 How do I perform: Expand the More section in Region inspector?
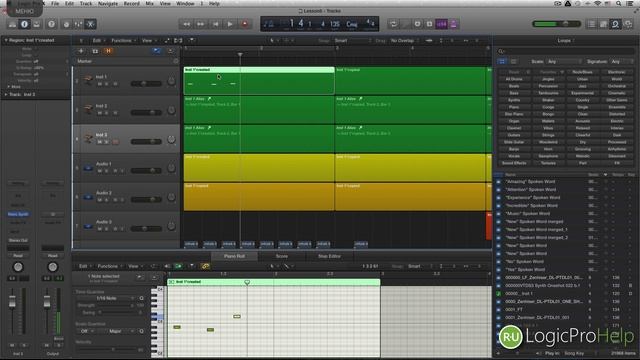pos(8,87)
